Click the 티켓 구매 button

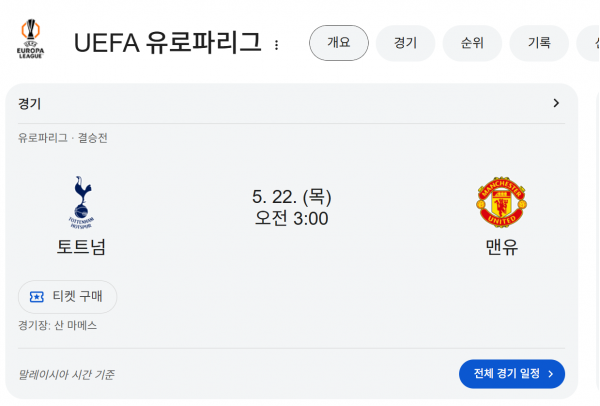click(x=67, y=297)
